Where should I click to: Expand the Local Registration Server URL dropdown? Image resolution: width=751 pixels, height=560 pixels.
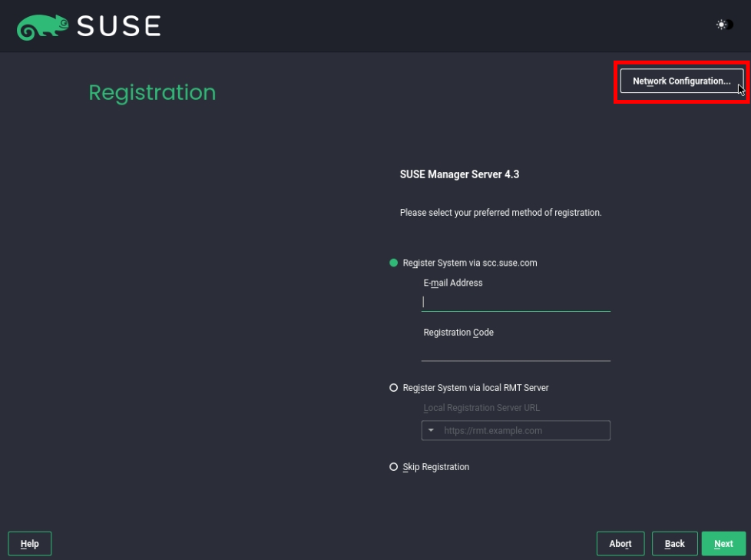coord(431,430)
